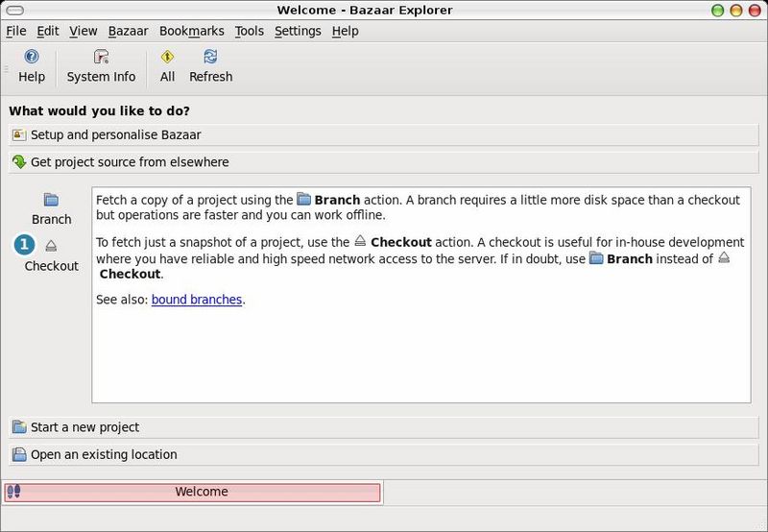Open the Tools menu

tap(249, 31)
